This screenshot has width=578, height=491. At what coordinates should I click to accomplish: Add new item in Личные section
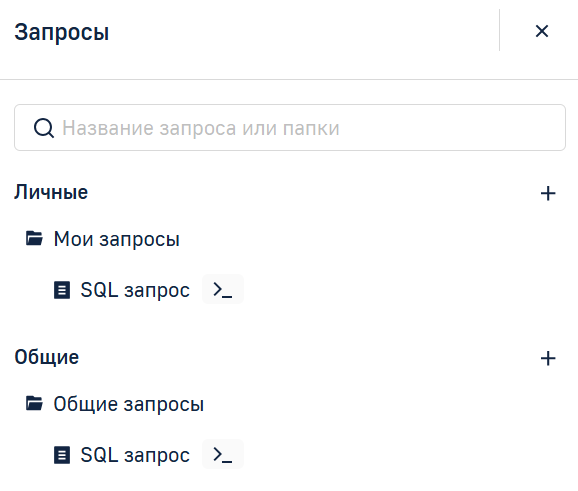point(548,194)
